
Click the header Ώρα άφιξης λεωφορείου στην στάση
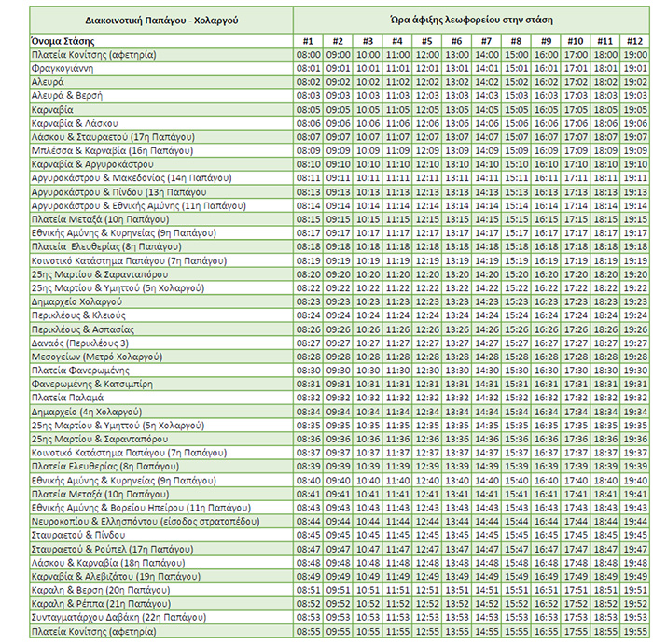pyautogui.click(x=471, y=19)
